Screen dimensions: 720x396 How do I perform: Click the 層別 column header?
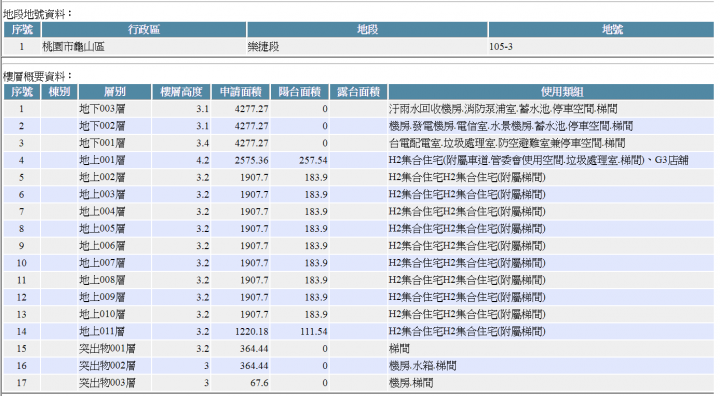pyautogui.click(x=115, y=92)
